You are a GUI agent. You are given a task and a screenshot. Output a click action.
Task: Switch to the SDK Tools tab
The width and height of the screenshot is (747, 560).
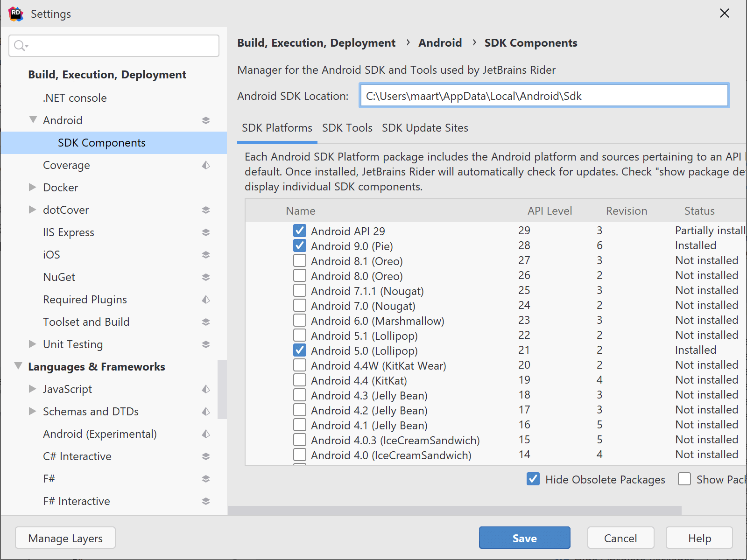click(x=347, y=128)
